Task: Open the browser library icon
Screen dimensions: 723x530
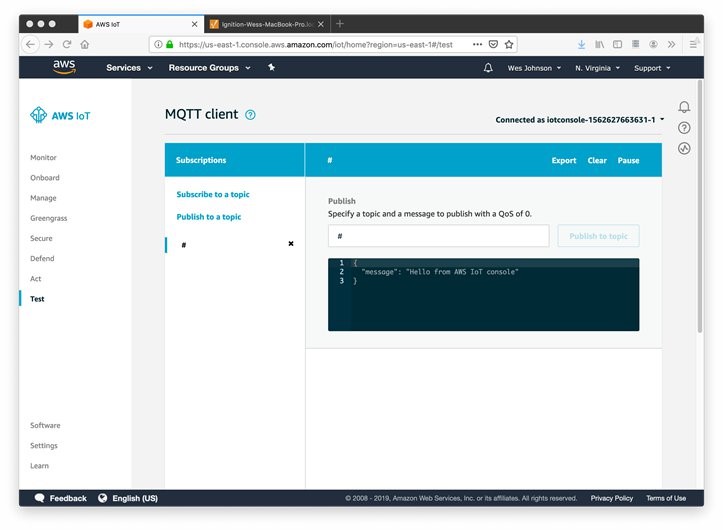Action: click(599, 44)
